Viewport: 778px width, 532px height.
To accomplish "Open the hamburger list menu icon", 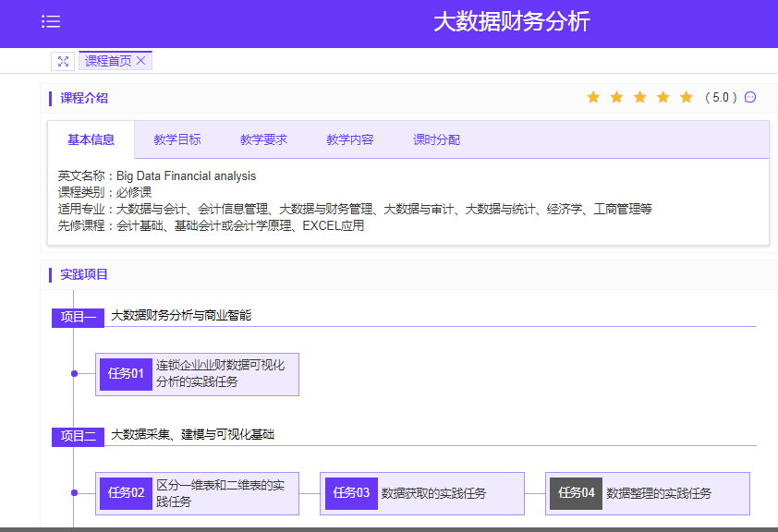I will coord(51,22).
